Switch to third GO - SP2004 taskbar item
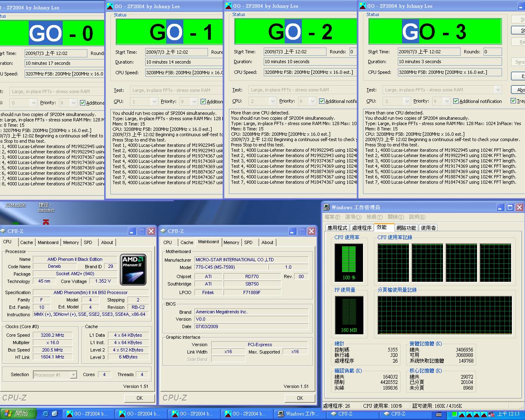This screenshot has height=420, width=525. point(193,414)
